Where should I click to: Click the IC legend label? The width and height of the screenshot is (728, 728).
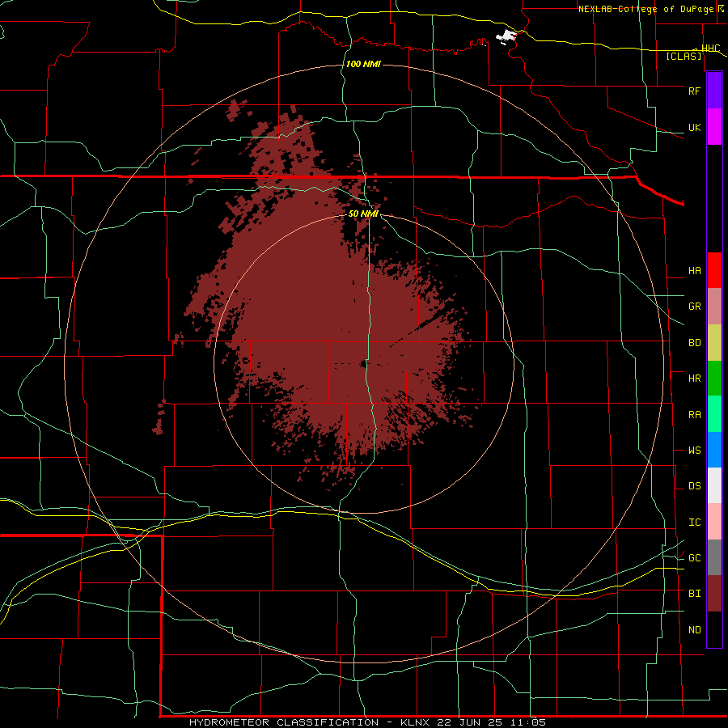(x=695, y=523)
